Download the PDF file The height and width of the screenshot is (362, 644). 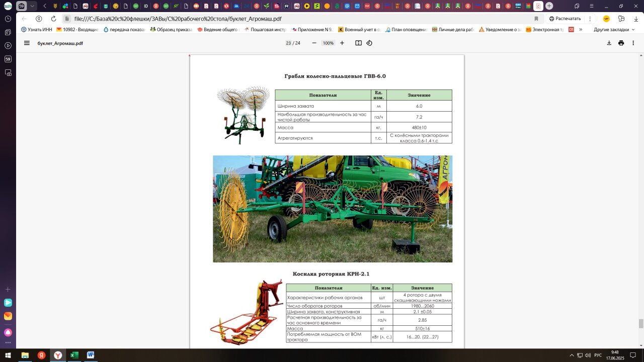pos(609,43)
